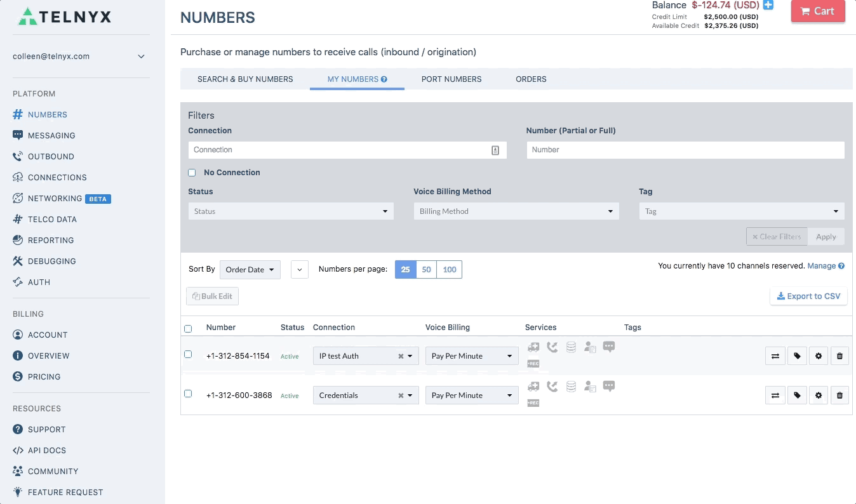Click the contact book icon in Connection filter

[x=495, y=150]
